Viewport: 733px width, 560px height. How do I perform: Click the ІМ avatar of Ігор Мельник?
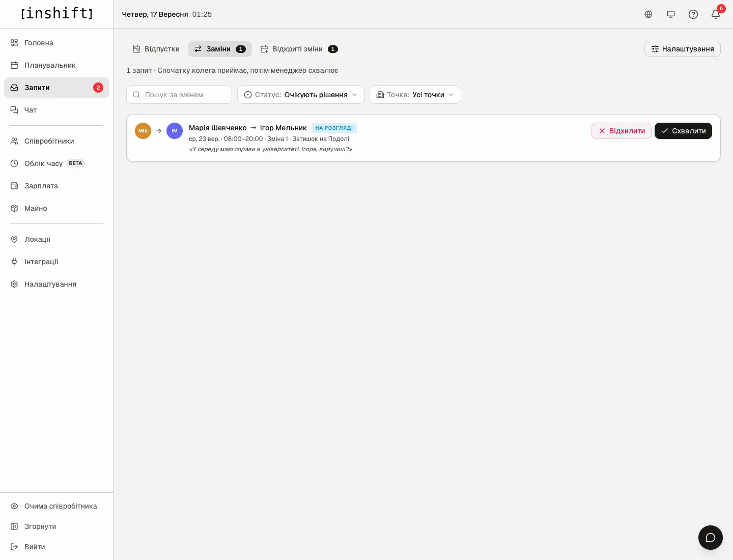175,131
